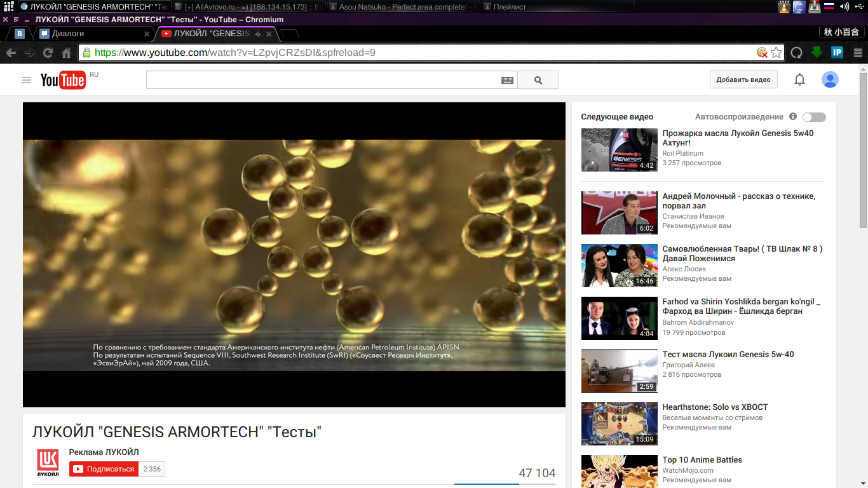Viewport: 868px width, 488px height.
Task: Open Hearthstone: Solo vs ХВОСТ video title
Action: point(715,407)
